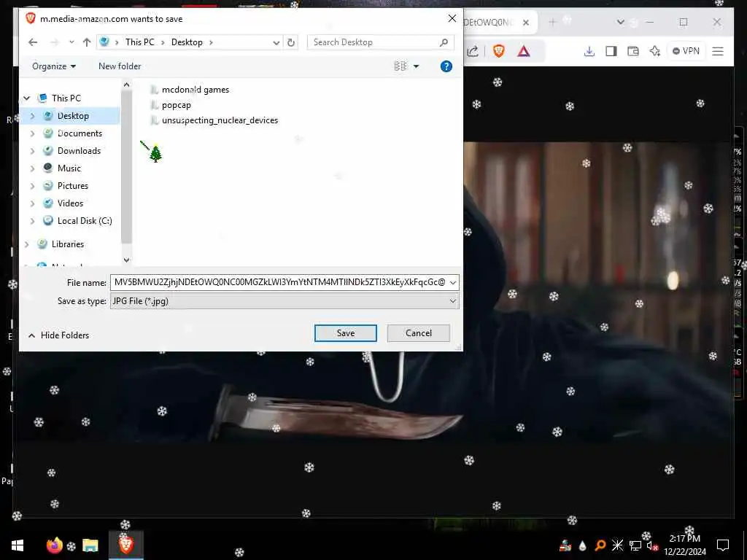Open Downloads in navigation pane
Viewport: 747px width, 560px height.
pos(79,151)
